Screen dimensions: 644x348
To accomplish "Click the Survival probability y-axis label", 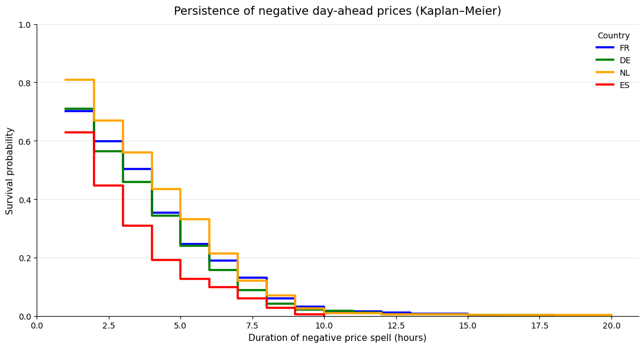I will [x=10, y=170].
